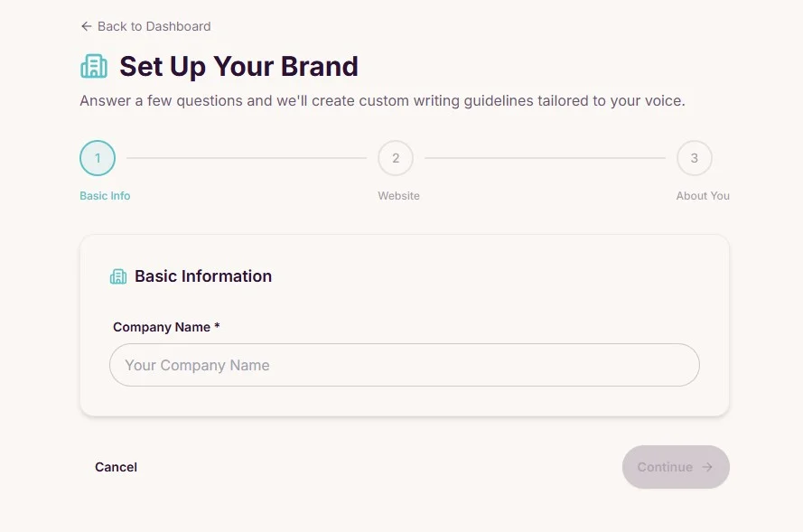The height and width of the screenshot is (532, 803).
Task: Click the Cancel option
Action: click(116, 467)
